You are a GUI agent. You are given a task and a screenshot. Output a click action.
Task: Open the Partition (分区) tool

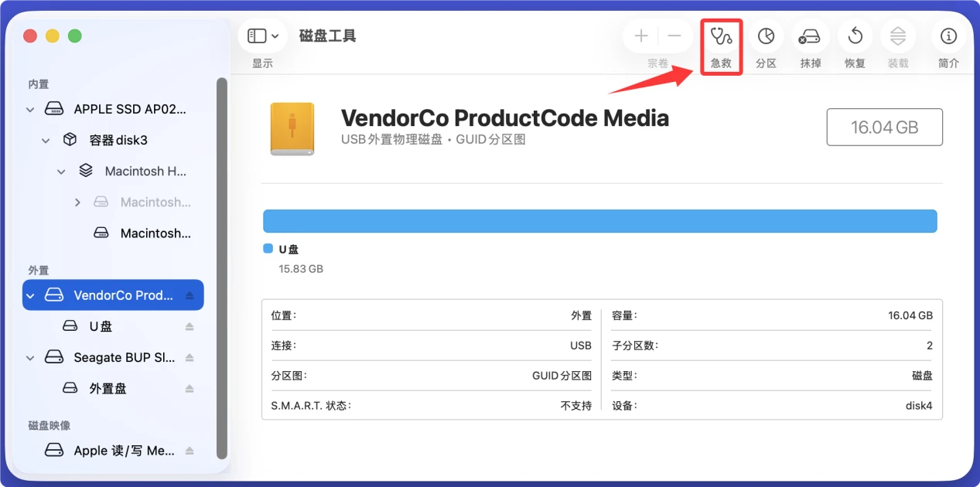click(766, 36)
